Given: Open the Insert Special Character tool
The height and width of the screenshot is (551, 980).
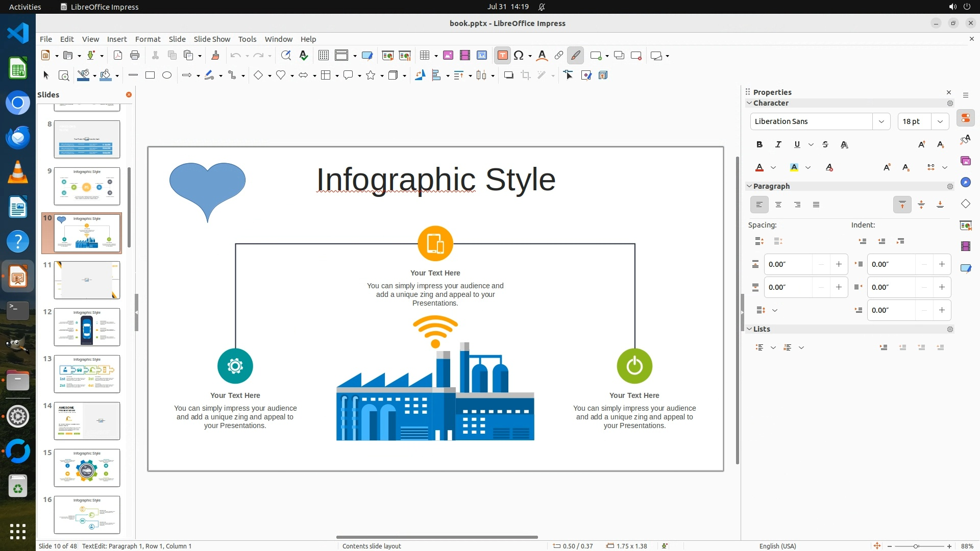Looking at the screenshot, I should [x=519, y=56].
